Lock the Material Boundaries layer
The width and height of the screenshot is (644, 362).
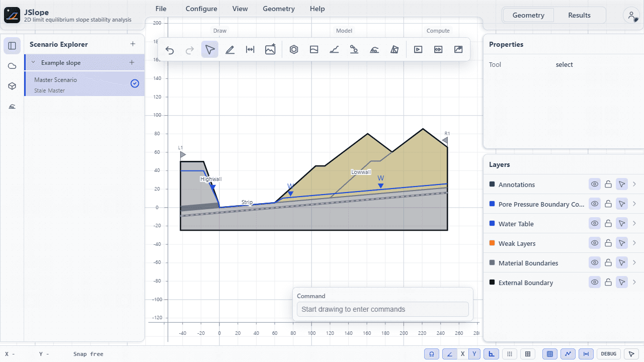(608, 263)
